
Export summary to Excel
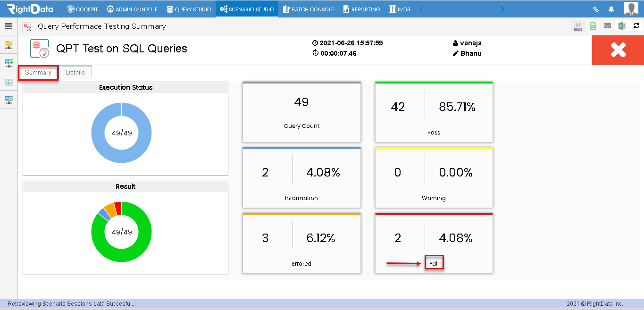click(x=622, y=26)
